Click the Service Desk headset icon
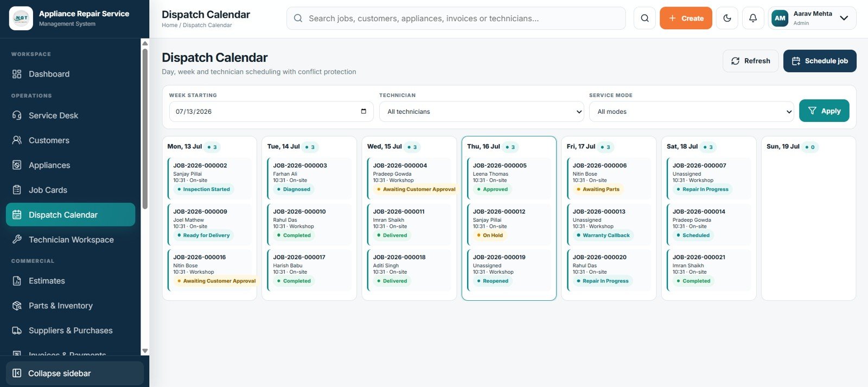The width and height of the screenshot is (868, 387). [x=17, y=115]
